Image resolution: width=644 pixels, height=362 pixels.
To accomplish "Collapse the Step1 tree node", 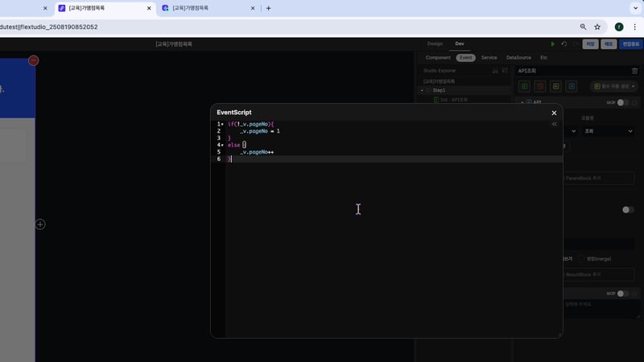I will pyautogui.click(x=421, y=90).
